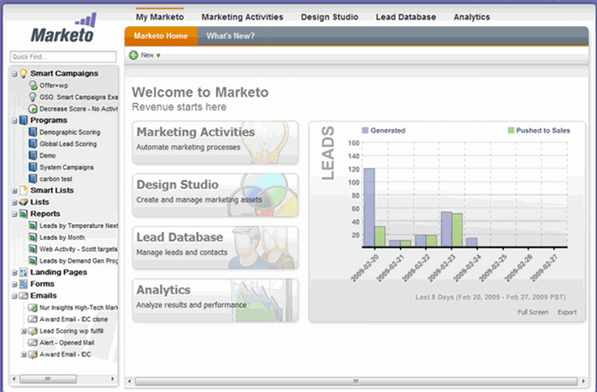Click the 2009-02-23 Pushed to Sales bar
597x392 pixels.
pos(457,230)
